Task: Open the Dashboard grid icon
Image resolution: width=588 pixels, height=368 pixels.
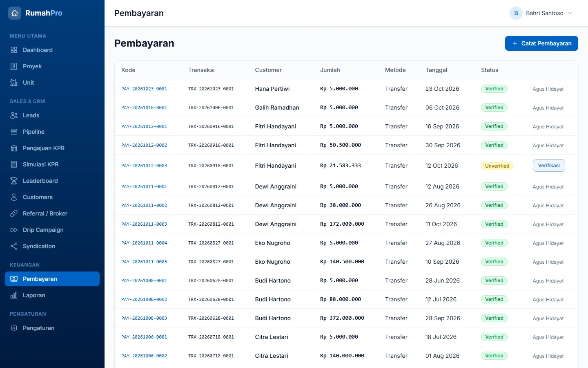Action: [x=14, y=50]
